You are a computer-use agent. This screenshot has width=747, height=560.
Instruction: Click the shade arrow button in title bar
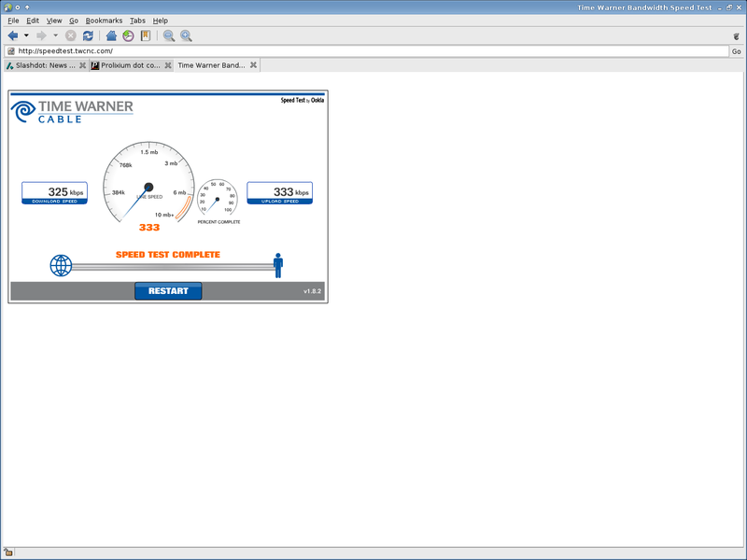pyautogui.click(x=27, y=7)
